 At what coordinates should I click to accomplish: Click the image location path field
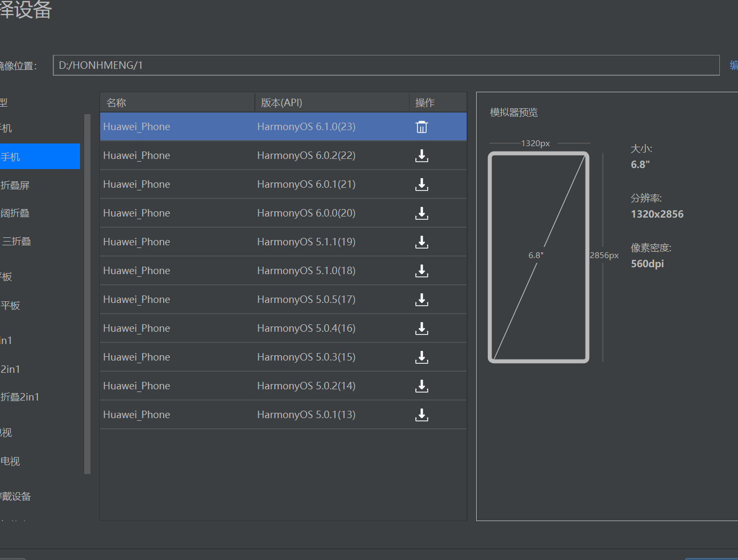tap(386, 65)
